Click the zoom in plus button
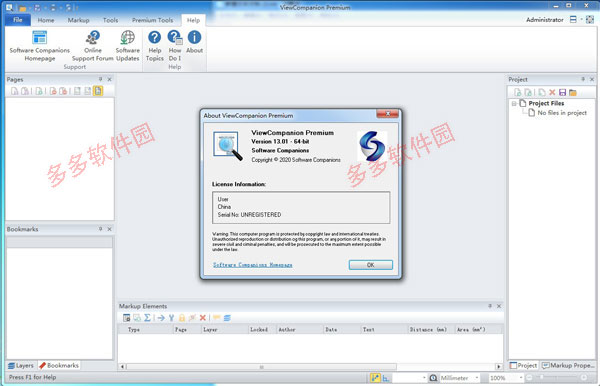The image size is (600, 386). (584, 378)
